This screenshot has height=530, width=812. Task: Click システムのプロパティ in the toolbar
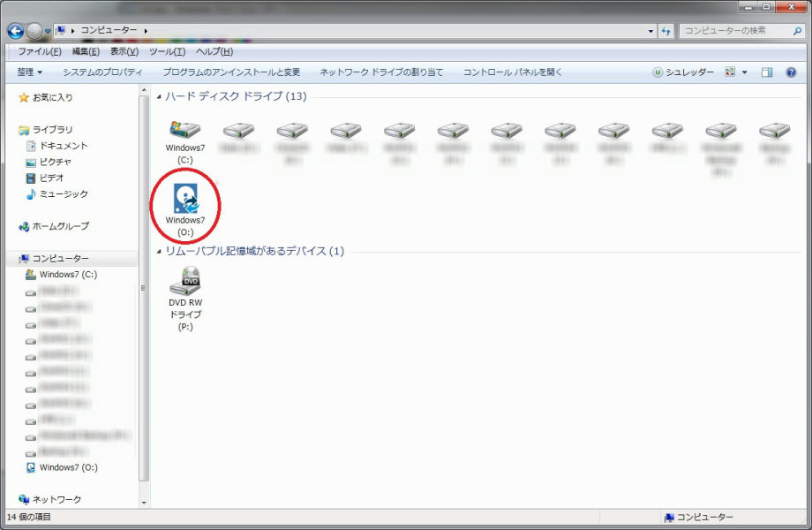(x=102, y=72)
